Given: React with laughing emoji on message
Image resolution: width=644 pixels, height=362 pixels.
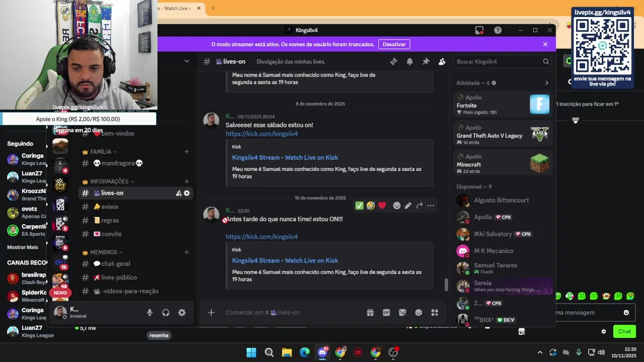Looking at the screenshot, I should (371, 206).
